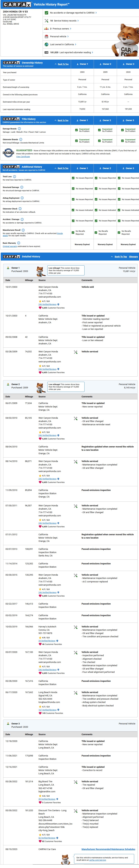Viewport: 139px width, 868px height.
Task: Click the wrench icon in the Harvey's Autotech row
Action: 75,627
